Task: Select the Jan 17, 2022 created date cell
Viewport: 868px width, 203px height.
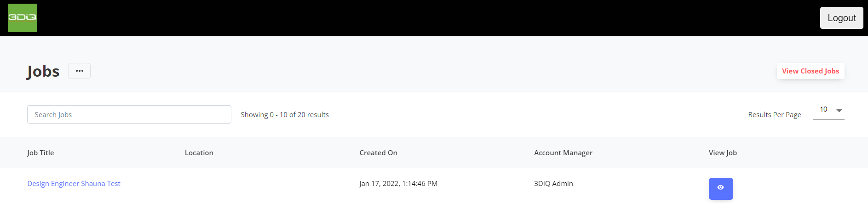Action: (x=398, y=183)
